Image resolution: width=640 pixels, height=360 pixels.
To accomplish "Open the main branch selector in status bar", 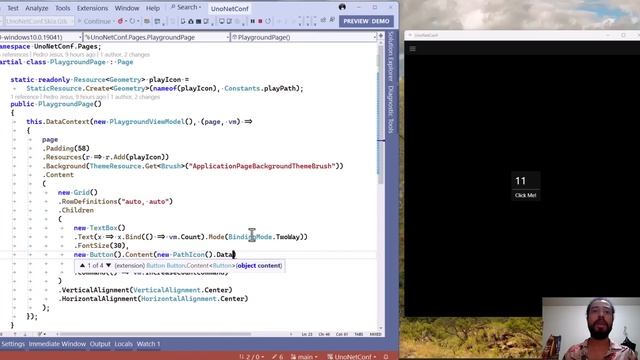I will (x=304, y=356).
